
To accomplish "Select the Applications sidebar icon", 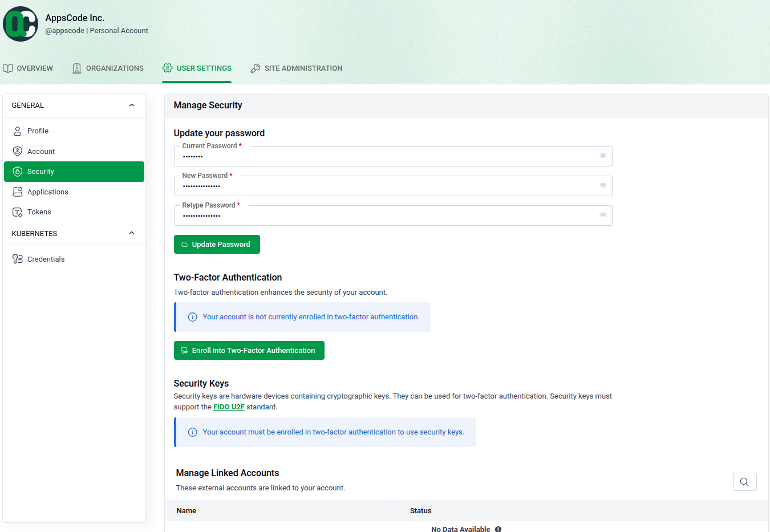I will (18, 192).
